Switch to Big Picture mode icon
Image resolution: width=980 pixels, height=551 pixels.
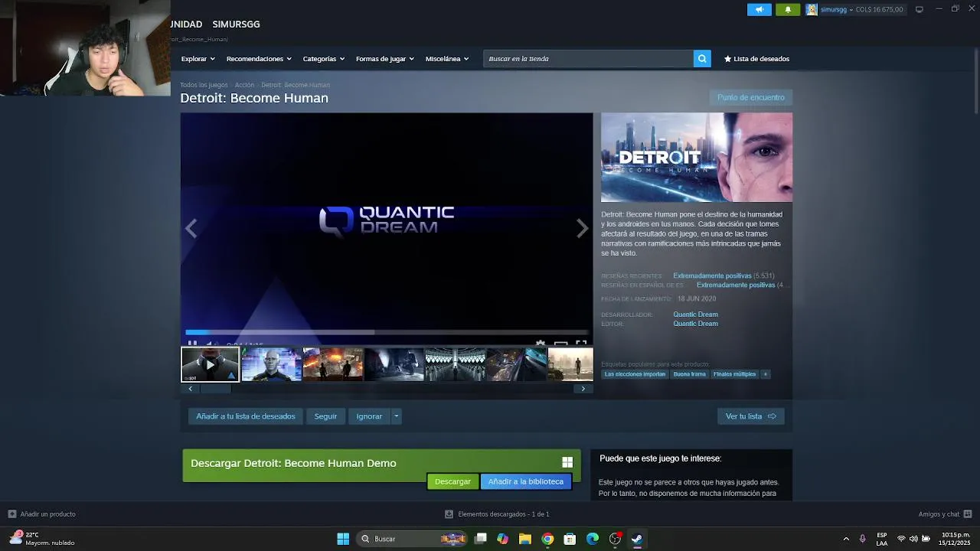point(920,9)
